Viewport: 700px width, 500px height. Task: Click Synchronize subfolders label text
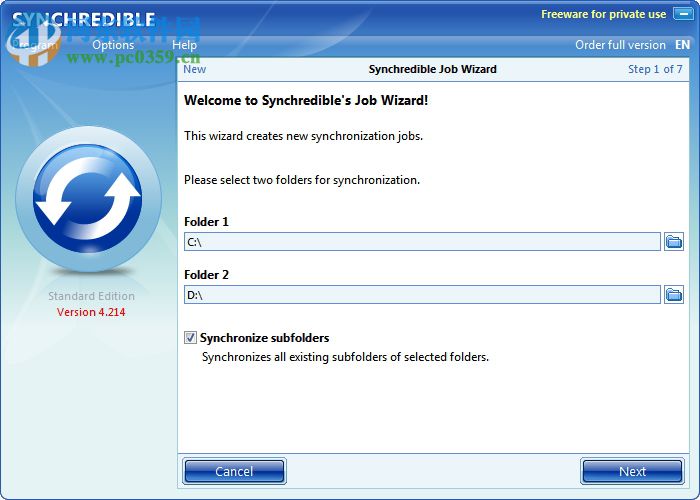coord(265,338)
